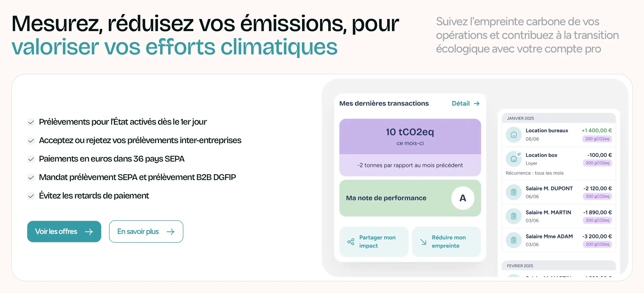Select the Salaire M. MARTIN document icon
The width and height of the screenshot is (644, 293).
pyautogui.click(x=514, y=216)
